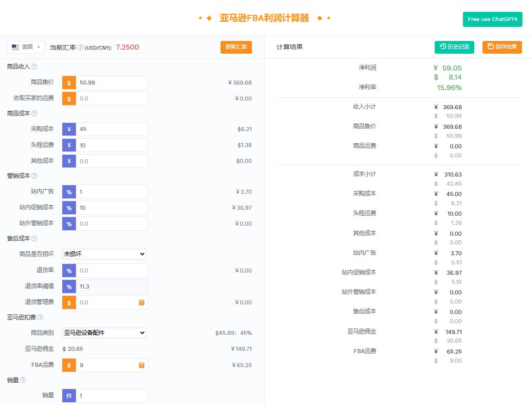532x405 pixels.
Task: Click 头程运费 input with 10
Action: tap(111, 145)
